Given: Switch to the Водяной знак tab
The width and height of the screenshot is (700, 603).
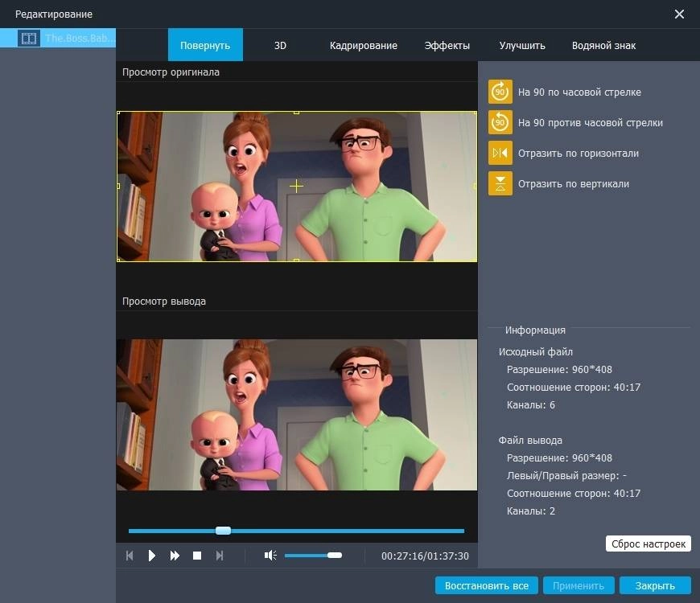Looking at the screenshot, I should coord(603,46).
